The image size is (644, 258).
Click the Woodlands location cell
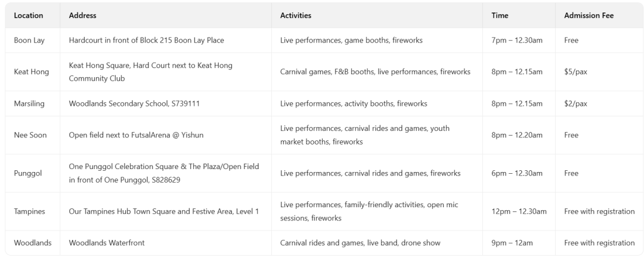coord(33,243)
